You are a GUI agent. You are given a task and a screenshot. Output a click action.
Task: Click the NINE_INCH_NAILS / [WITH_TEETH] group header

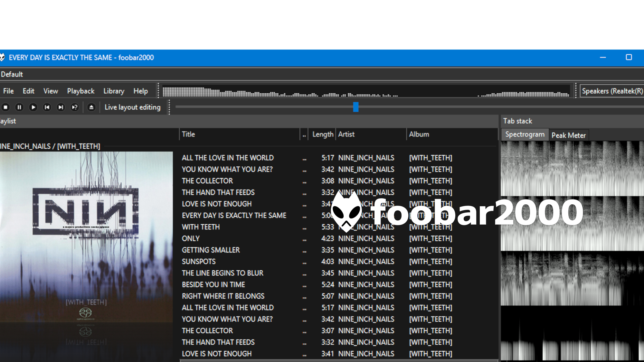pyautogui.click(x=50, y=146)
